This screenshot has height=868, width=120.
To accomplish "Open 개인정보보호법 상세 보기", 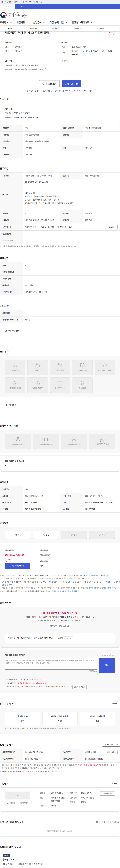I will point(60,626).
